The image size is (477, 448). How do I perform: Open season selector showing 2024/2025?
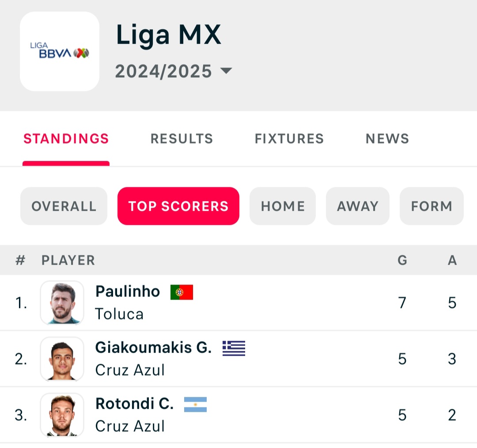click(164, 71)
